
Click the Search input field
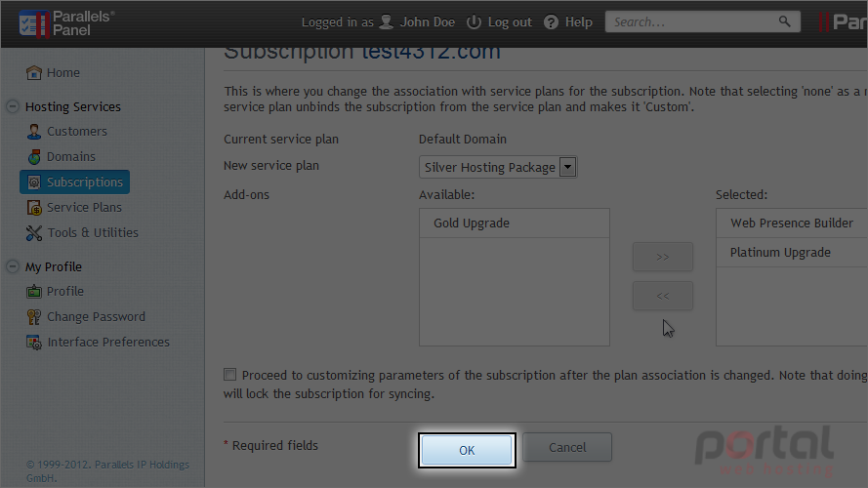(693, 21)
